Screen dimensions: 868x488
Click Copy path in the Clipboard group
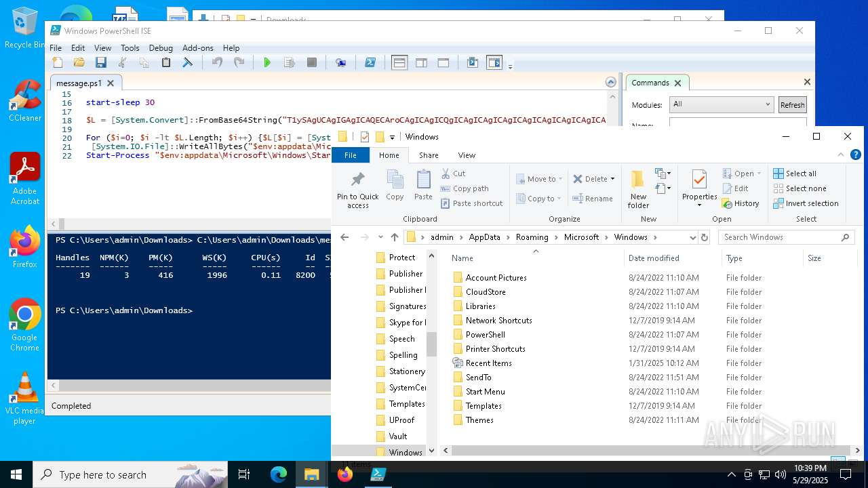[x=465, y=188]
